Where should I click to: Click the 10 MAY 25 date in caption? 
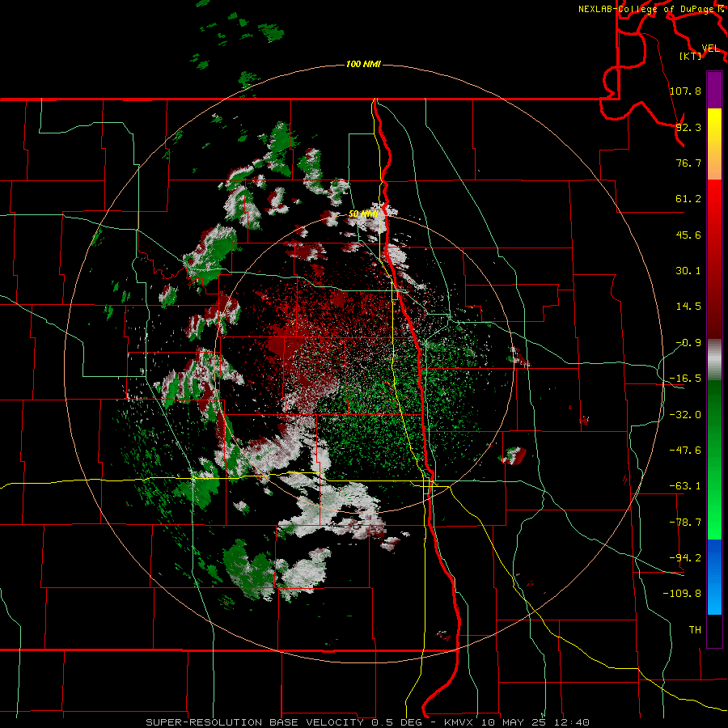(x=514, y=722)
